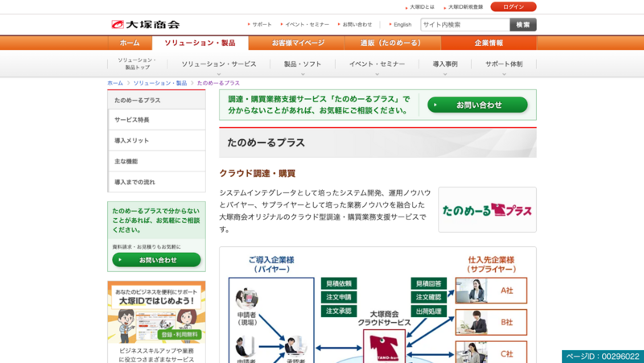The width and height of the screenshot is (644, 363).
Task: Click the red ログイン button
Action: [x=514, y=7]
